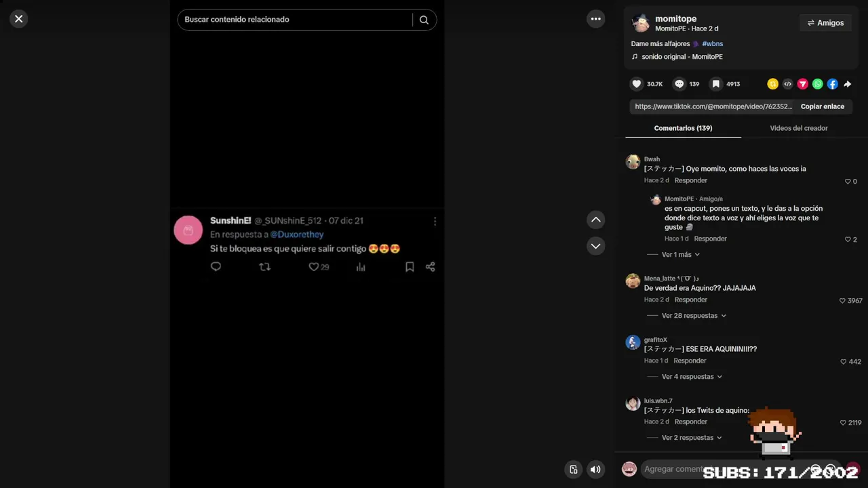This screenshot has width=868, height=488.
Task: Mute the video sound
Action: pos(595,469)
